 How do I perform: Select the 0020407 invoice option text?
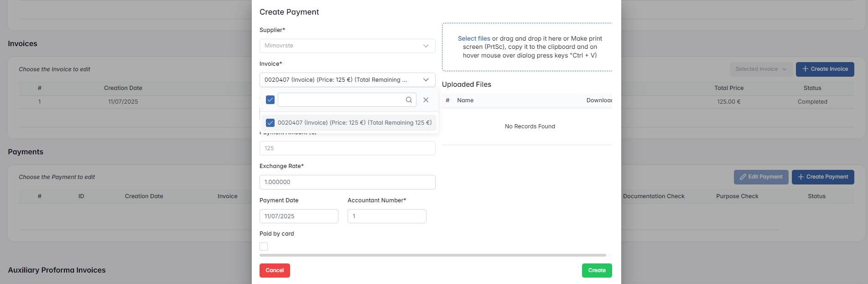(354, 123)
